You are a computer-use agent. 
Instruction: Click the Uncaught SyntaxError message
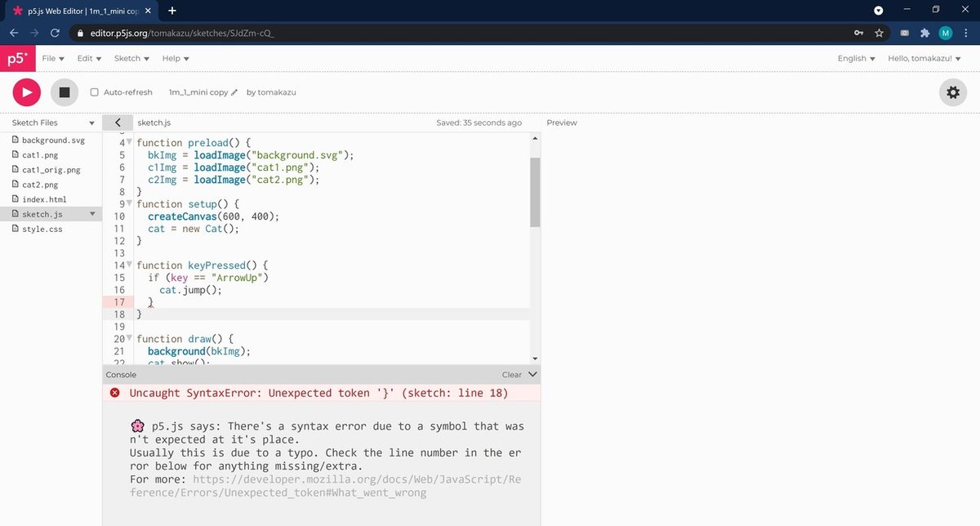click(x=318, y=393)
